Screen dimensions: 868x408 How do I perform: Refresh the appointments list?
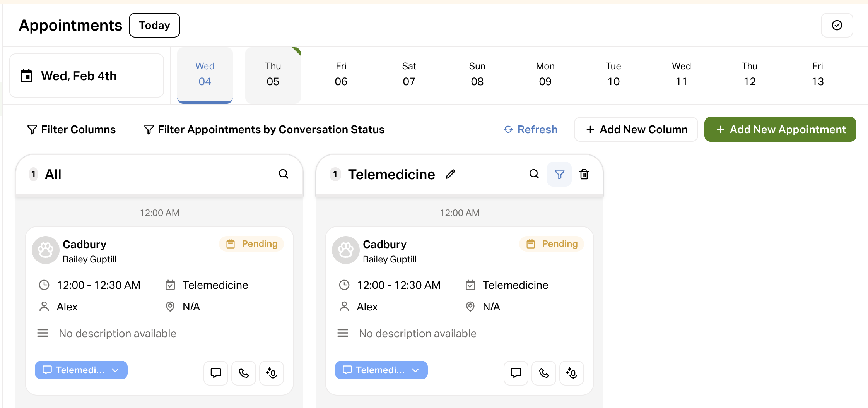[x=530, y=129]
